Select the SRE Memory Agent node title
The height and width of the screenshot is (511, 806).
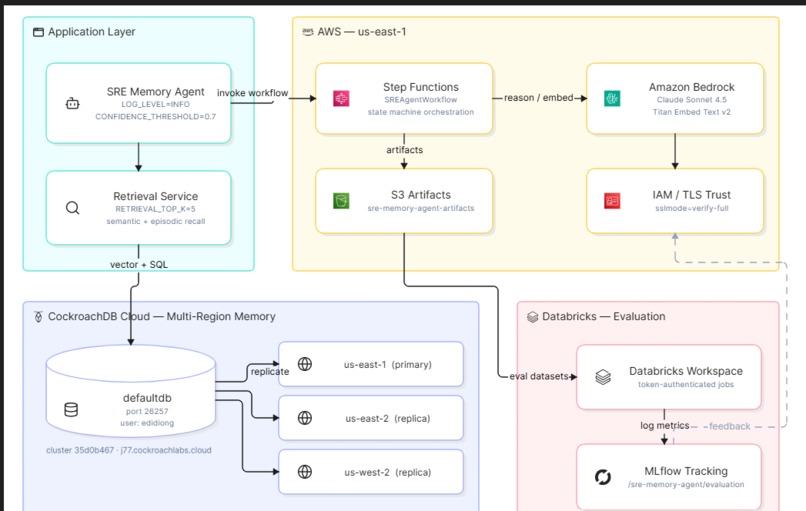pyautogui.click(x=155, y=92)
